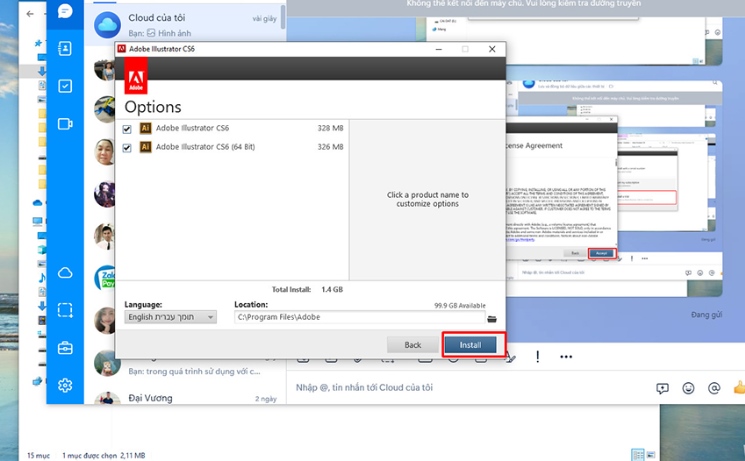745x461 pixels.
Task: Click the screenshot capture icon in Zalo sidebar
Action: click(x=65, y=310)
